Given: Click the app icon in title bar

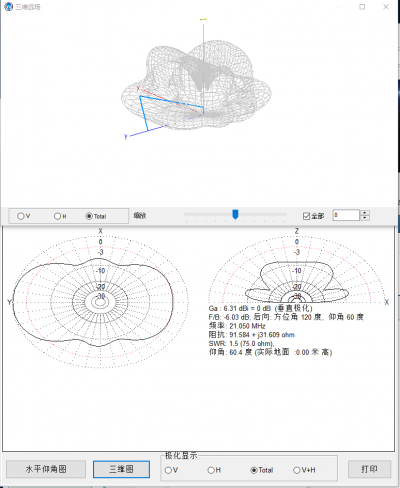Looking at the screenshot, I should tap(8, 6).
